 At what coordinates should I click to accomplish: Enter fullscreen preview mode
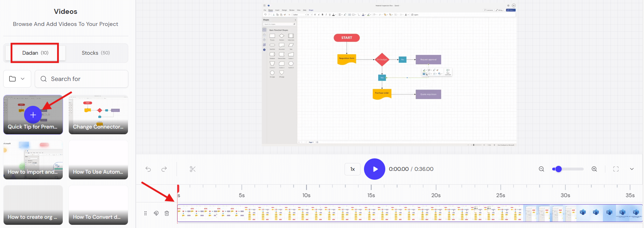pos(616,169)
